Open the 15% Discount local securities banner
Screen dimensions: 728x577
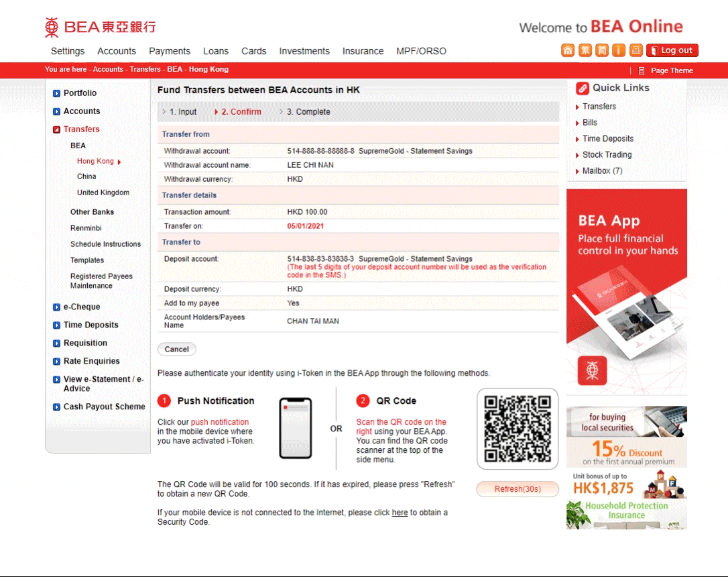pyautogui.click(x=627, y=437)
